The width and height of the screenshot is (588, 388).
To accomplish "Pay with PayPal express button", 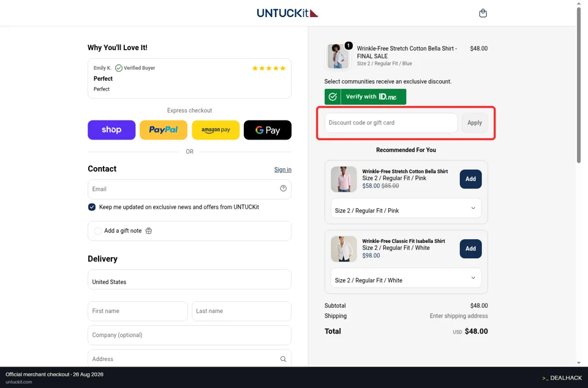I will click(164, 130).
